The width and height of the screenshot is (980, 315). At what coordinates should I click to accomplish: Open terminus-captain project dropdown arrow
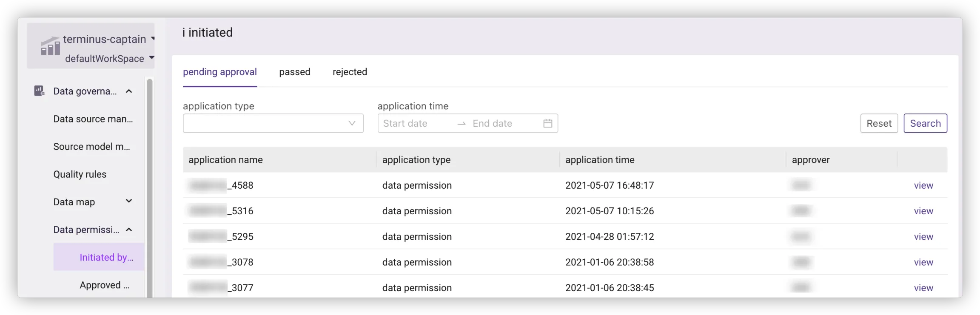click(153, 39)
